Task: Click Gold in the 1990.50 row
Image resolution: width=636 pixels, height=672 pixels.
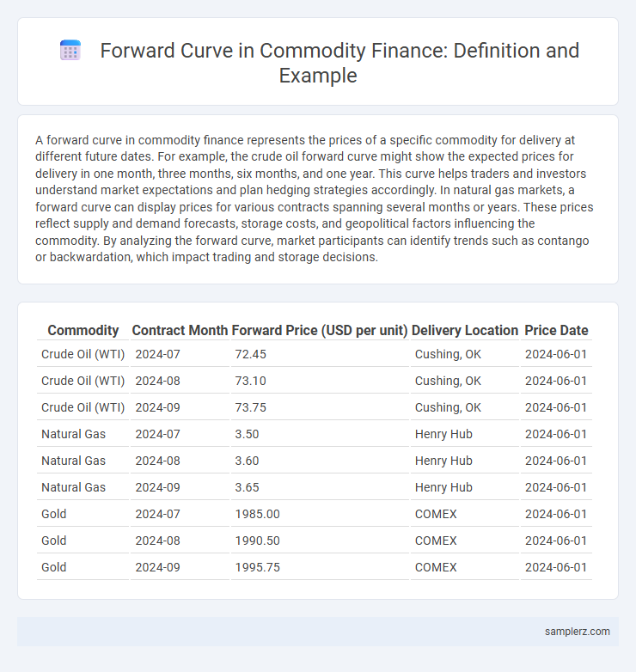Action: pos(53,541)
